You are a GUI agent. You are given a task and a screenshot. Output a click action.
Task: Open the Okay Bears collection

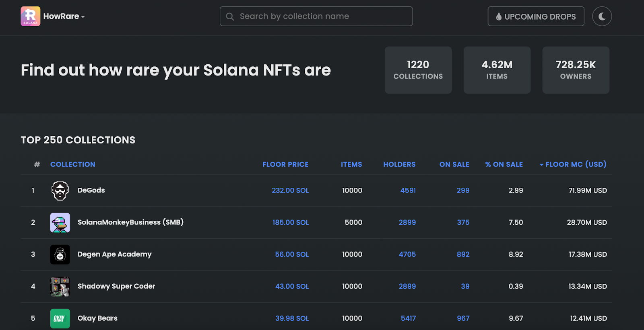click(97, 318)
